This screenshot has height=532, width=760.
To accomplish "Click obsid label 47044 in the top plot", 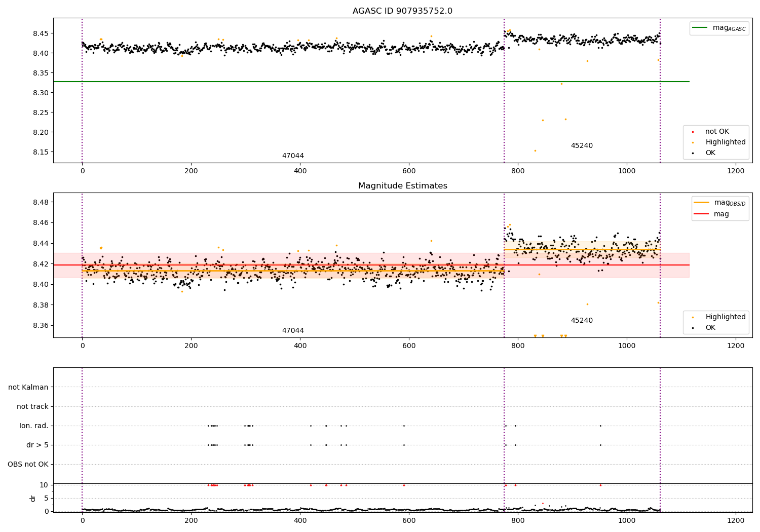I will (x=293, y=156).
